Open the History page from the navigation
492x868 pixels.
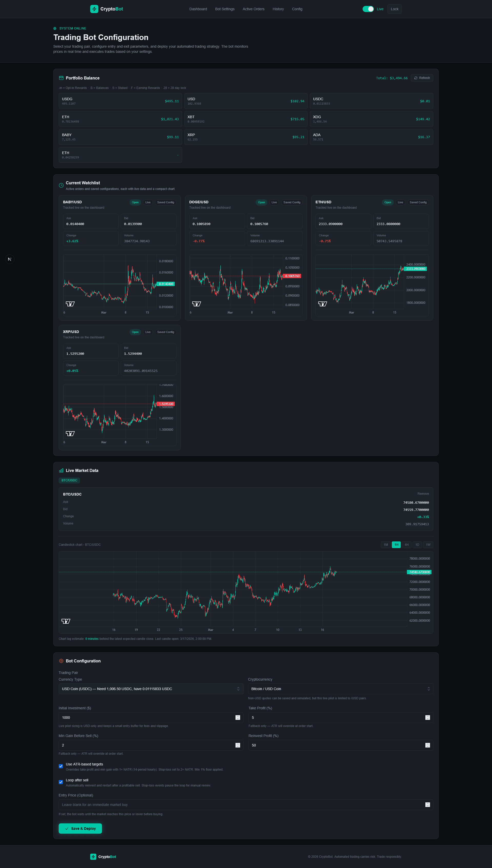(x=278, y=9)
